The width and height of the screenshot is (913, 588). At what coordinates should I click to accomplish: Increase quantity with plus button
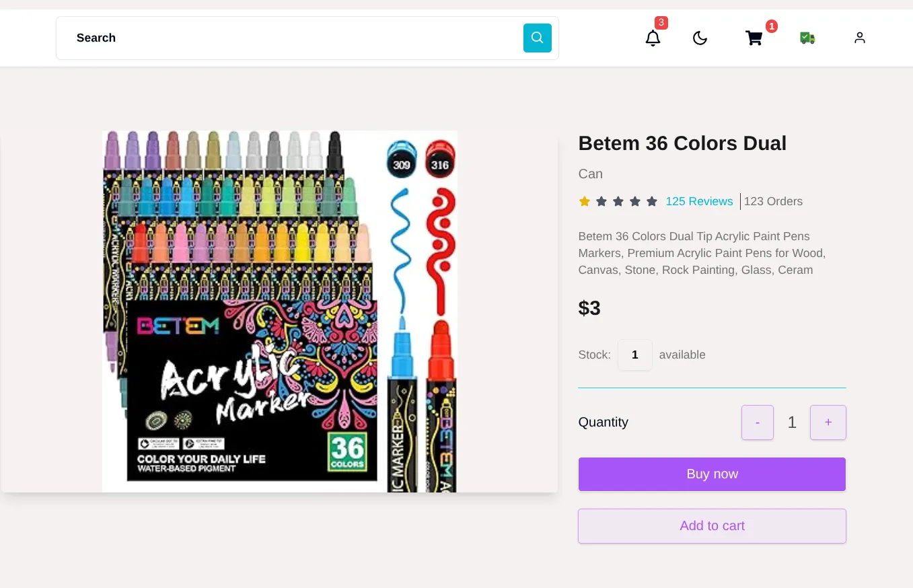tap(828, 422)
